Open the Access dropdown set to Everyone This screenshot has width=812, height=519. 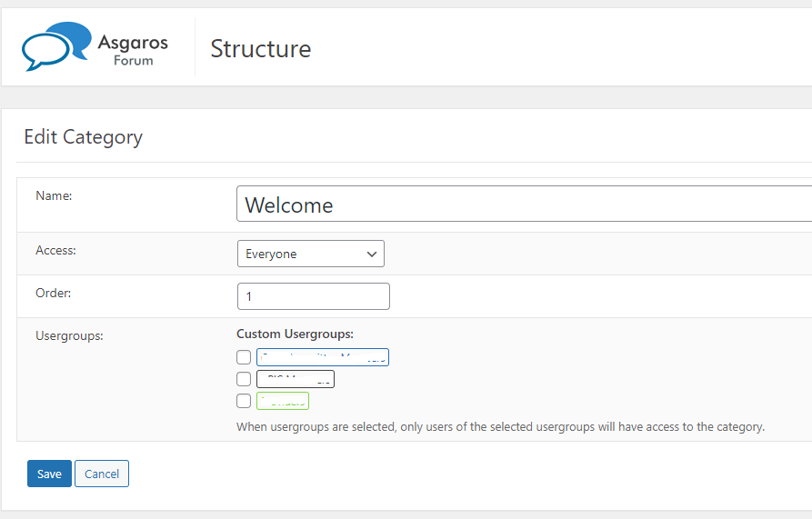[310, 255]
